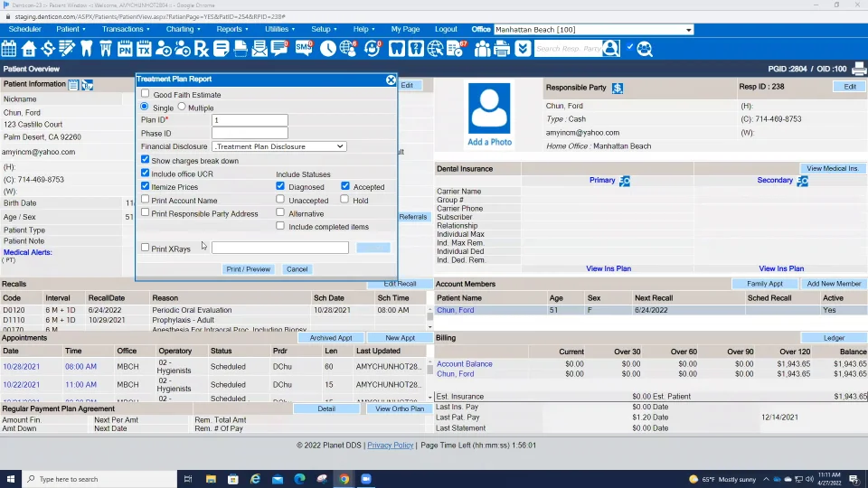
Task: Uncheck the Accepted status checkbox
Action: coord(345,186)
